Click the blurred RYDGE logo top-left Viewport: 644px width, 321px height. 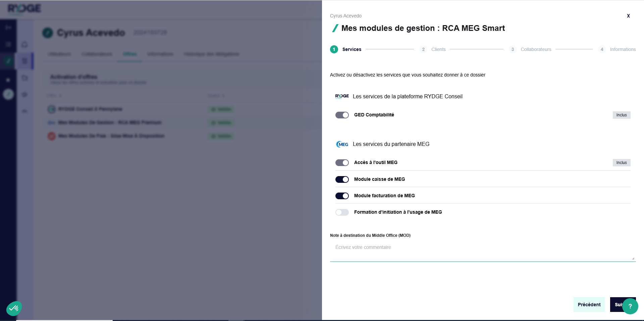[24, 8]
